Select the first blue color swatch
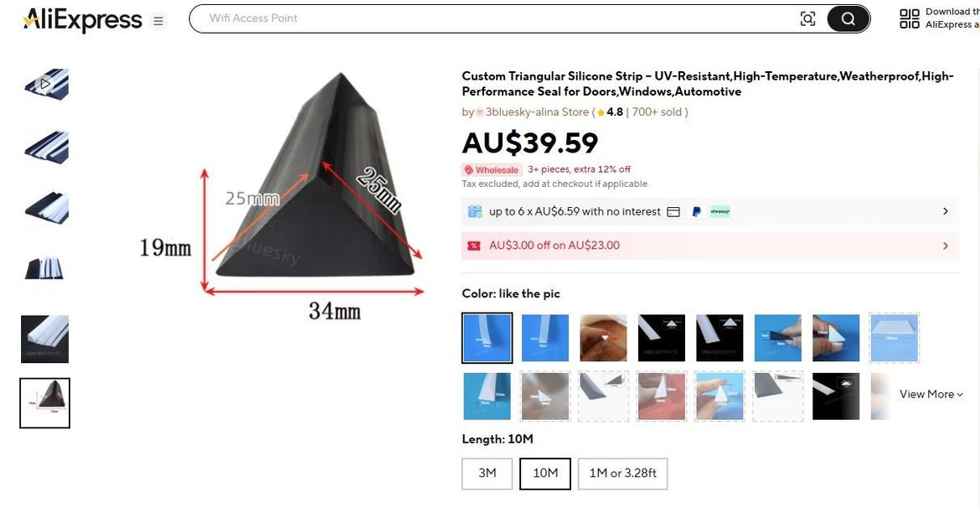Image resolution: width=980 pixels, height=508 pixels. [x=487, y=338]
